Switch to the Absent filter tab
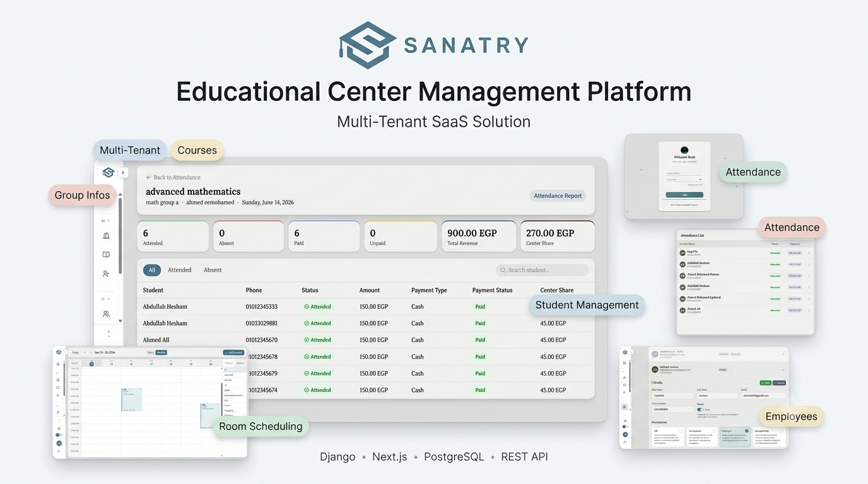This screenshot has width=868, height=484. (x=213, y=270)
